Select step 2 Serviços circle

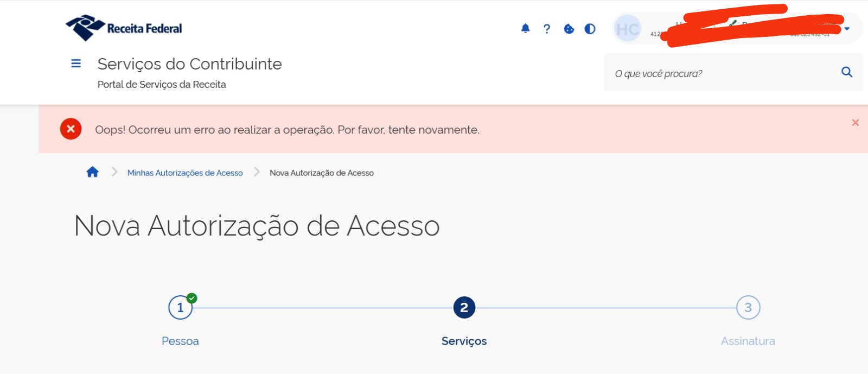point(464,308)
